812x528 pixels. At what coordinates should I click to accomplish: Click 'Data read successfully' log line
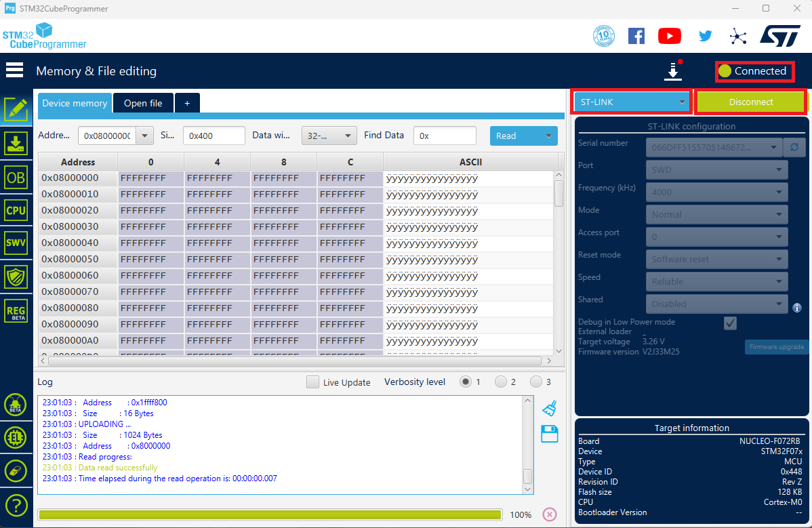click(x=118, y=468)
